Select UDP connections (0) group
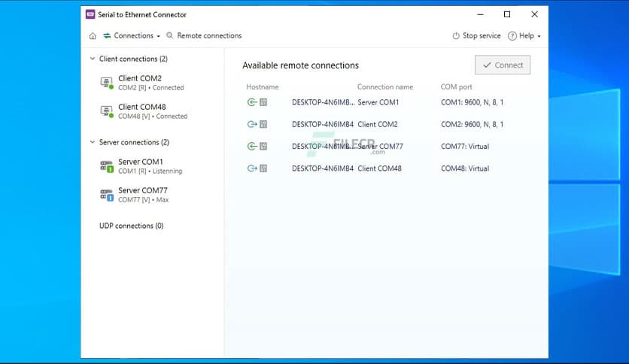This screenshot has width=629, height=364. [131, 226]
